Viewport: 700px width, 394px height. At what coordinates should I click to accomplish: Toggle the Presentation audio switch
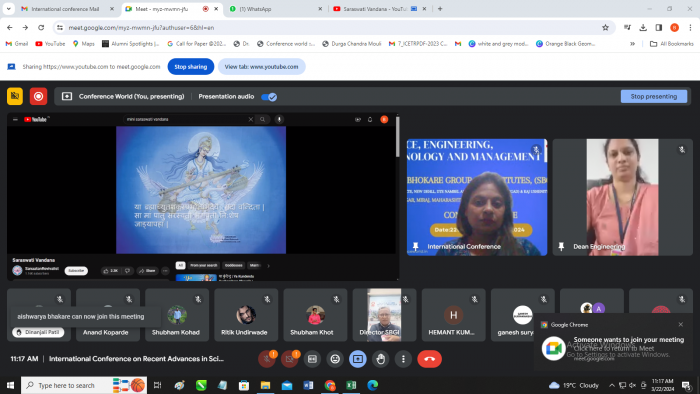[269, 97]
